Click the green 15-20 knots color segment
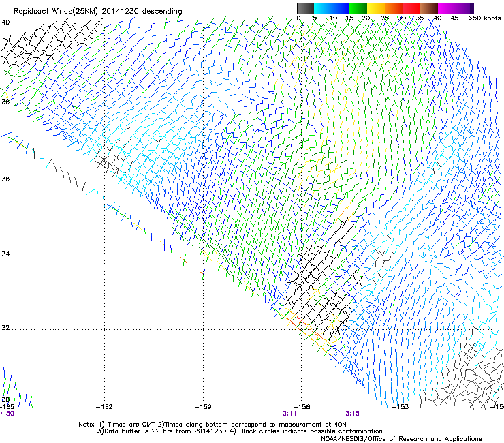The image size is (504, 443). (x=358, y=8)
